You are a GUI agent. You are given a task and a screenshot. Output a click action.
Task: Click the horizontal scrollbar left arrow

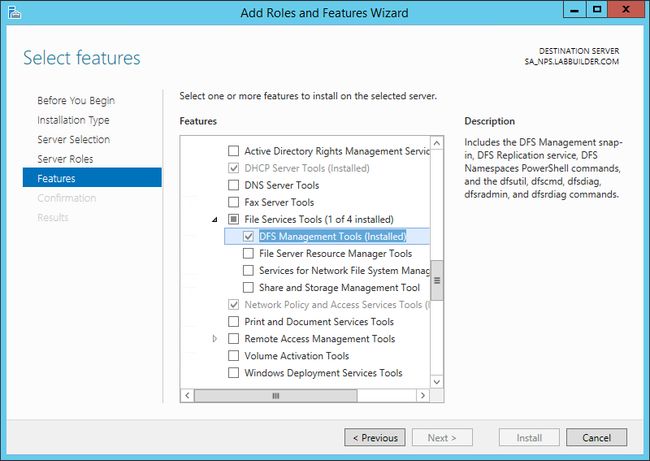[187, 395]
